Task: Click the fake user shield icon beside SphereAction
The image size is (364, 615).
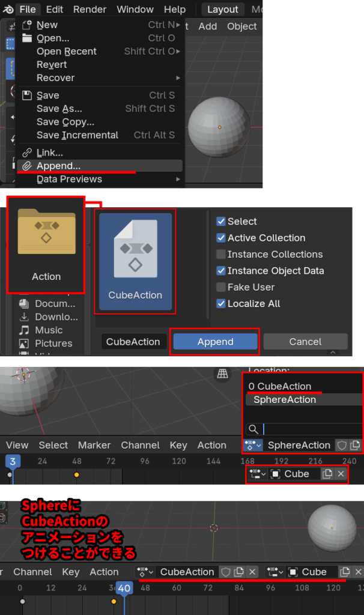Action: tap(342, 445)
